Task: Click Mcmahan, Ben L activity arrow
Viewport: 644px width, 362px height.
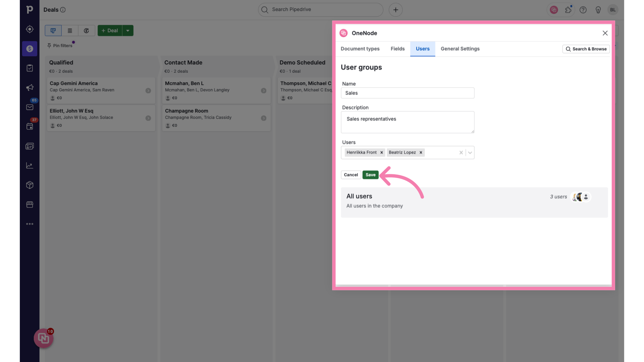Action: (264, 90)
